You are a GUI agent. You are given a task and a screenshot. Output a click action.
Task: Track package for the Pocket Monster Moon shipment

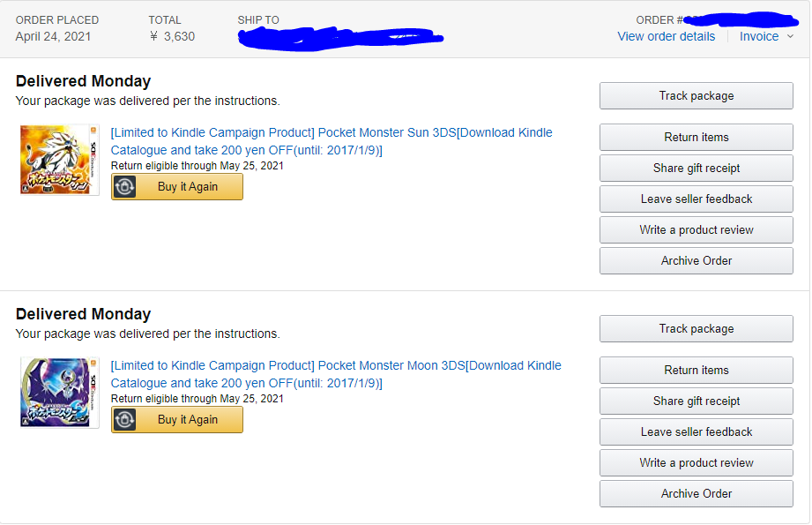coord(696,329)
